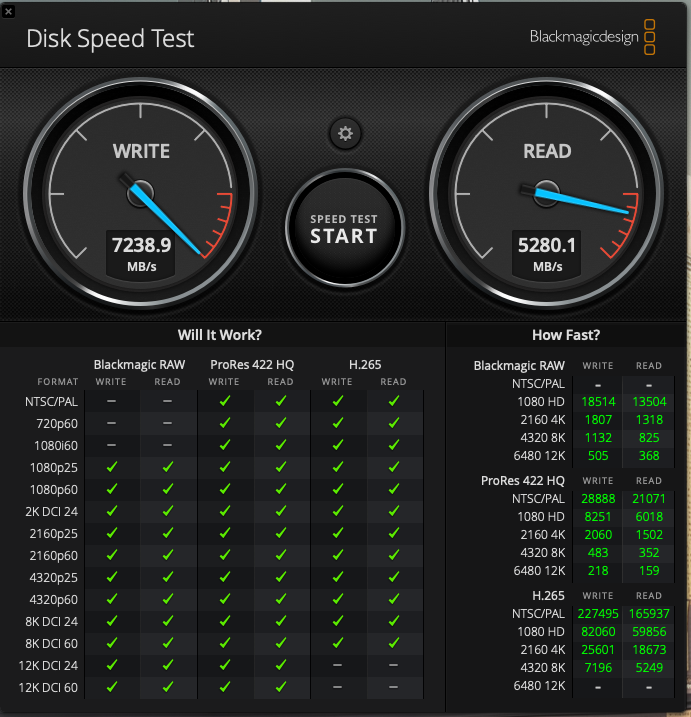Click the read speed 5280.1 MB/s readout
The width and height of the screenshot is (691, 717).
547,252
